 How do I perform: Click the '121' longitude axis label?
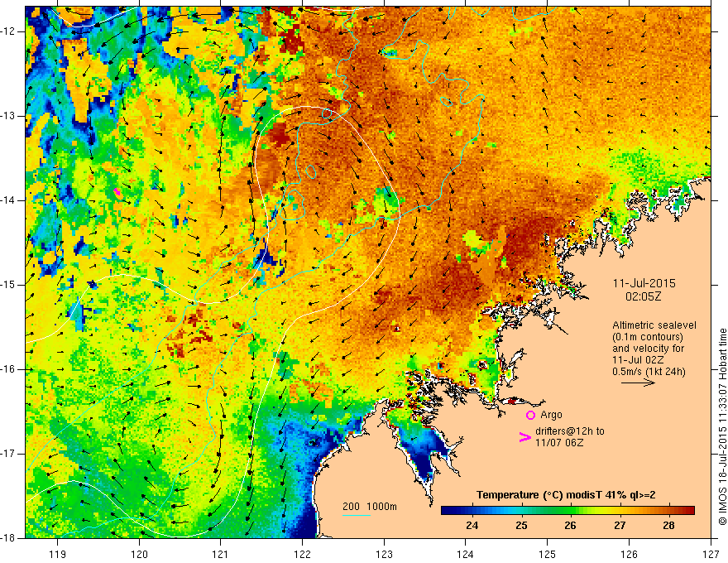(221, 554)
